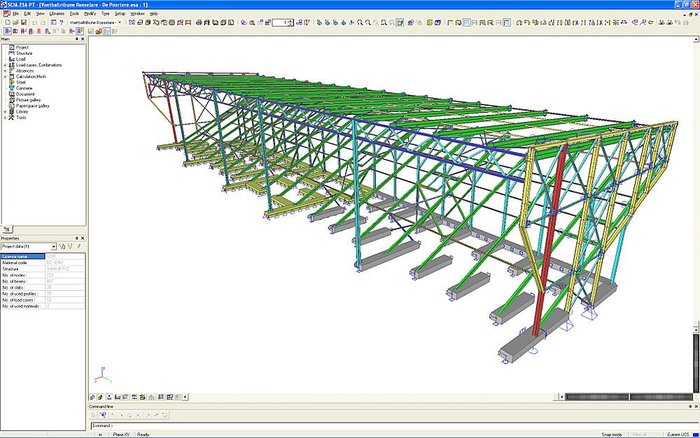700x438 pixels.
Task: Open the Structure service in Main tree
Action: coord(24,53)
